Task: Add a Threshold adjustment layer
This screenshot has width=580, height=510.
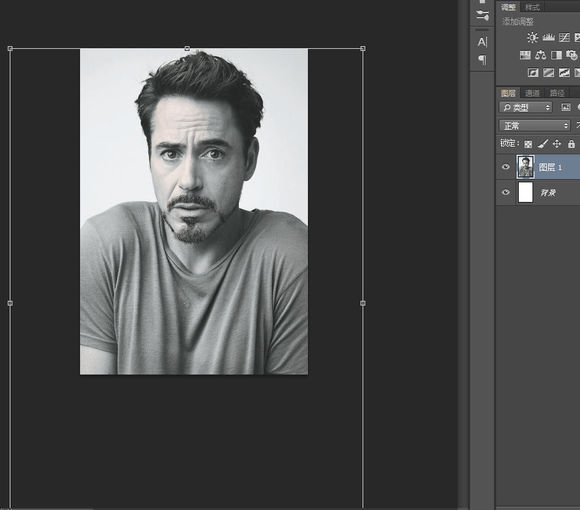Action: 564,73
